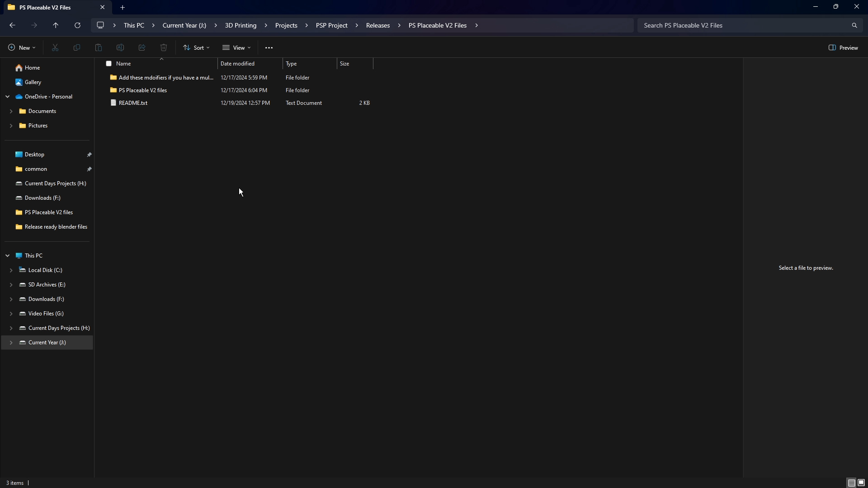Toggle the Preview pane
The width and height of the screenshot is (868, 488).
[x=843, y=48]
